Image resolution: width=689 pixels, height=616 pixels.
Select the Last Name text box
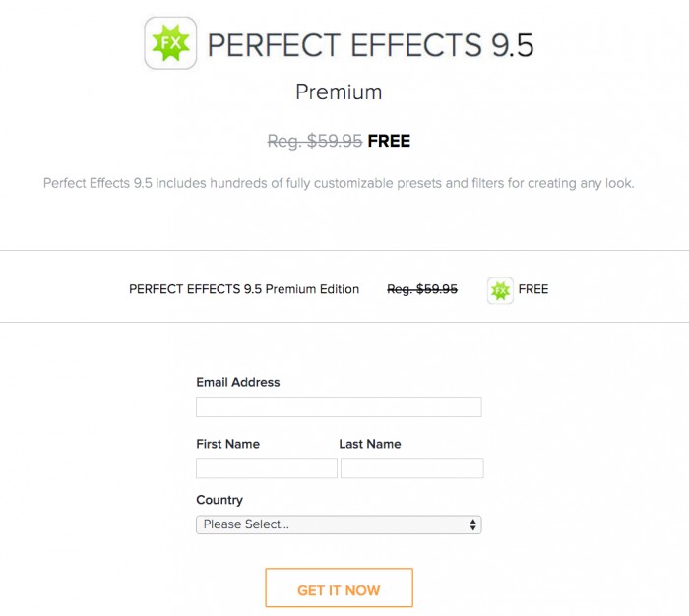(x=411, y=468)
